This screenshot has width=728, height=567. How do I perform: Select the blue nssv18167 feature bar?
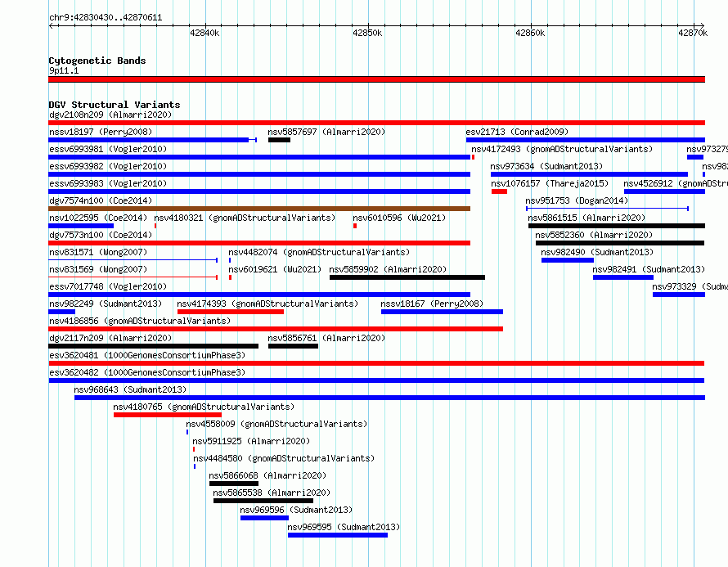pos(442,312)
